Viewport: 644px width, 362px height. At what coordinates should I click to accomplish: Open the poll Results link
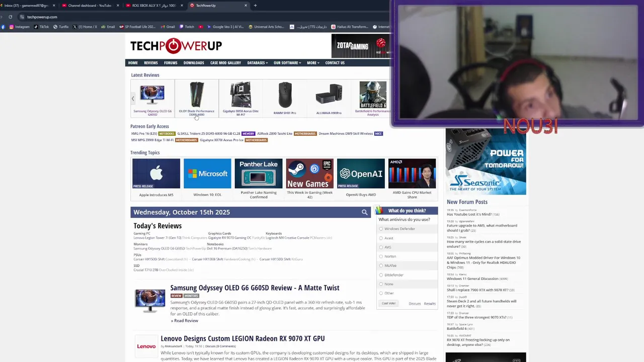pos(430,304)
